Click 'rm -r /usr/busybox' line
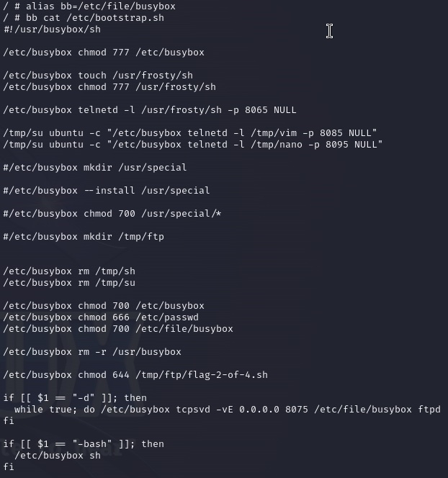This screenshot has height=478, width=448. (92, 352)
